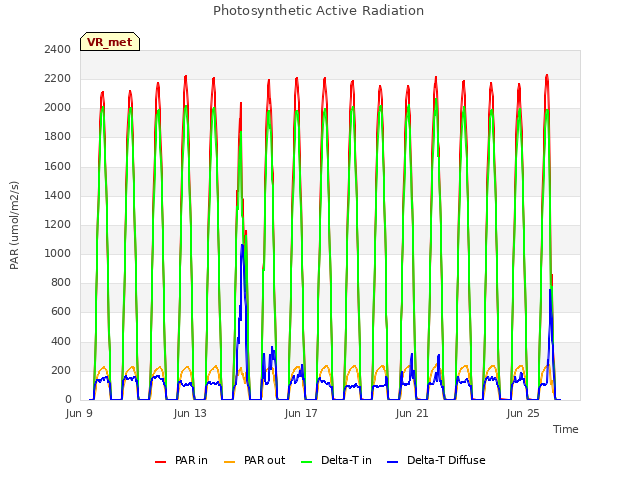The image size is (640, 480).
Task: Click the 200 y-axis tick label
Action: pyautogui.click(x=61, y=371)
